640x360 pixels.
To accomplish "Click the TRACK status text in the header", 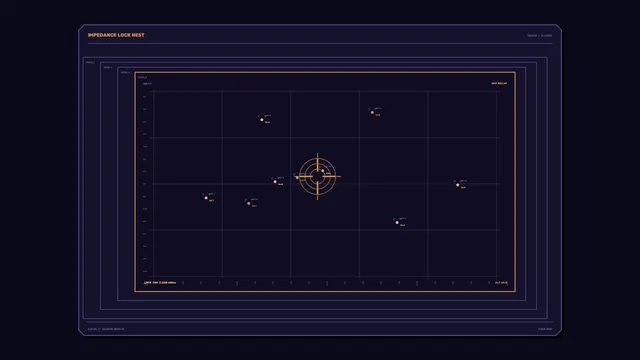I will click(x=539, y=36).
